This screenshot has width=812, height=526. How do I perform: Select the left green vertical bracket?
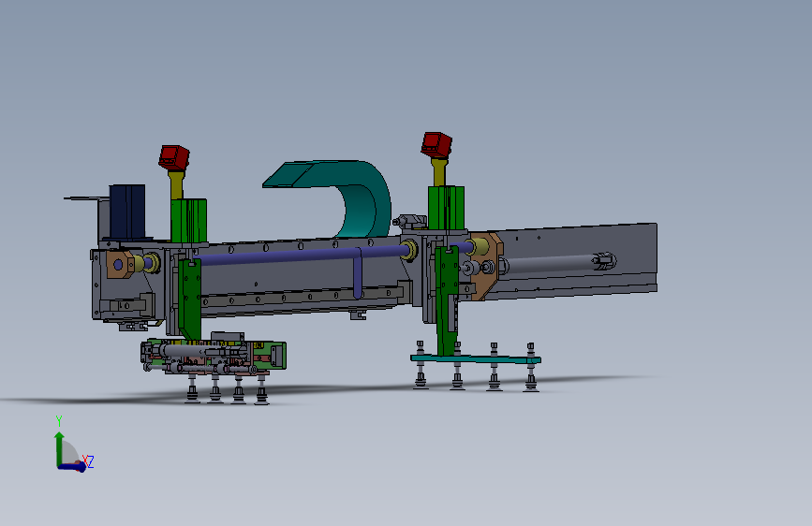pyautogui.click(x=190, y=300)
